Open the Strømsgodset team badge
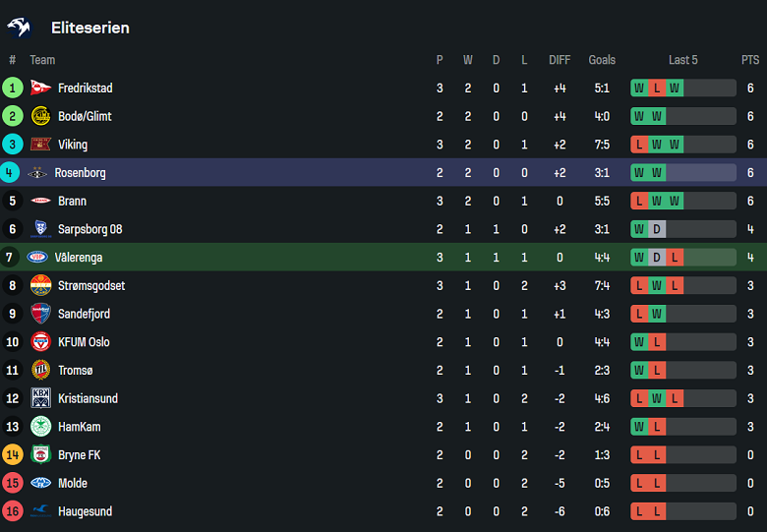This screenshot has width=767, height=532. click(x=40, y=286)
